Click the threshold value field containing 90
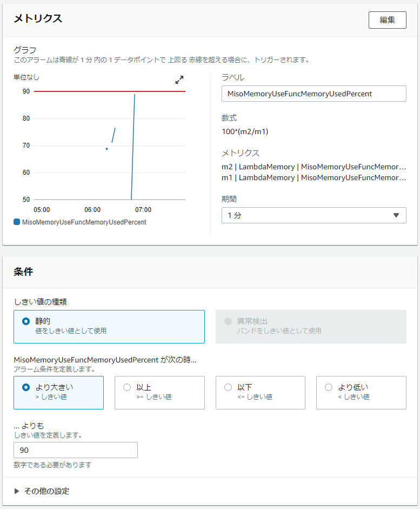 click(76, 450)
